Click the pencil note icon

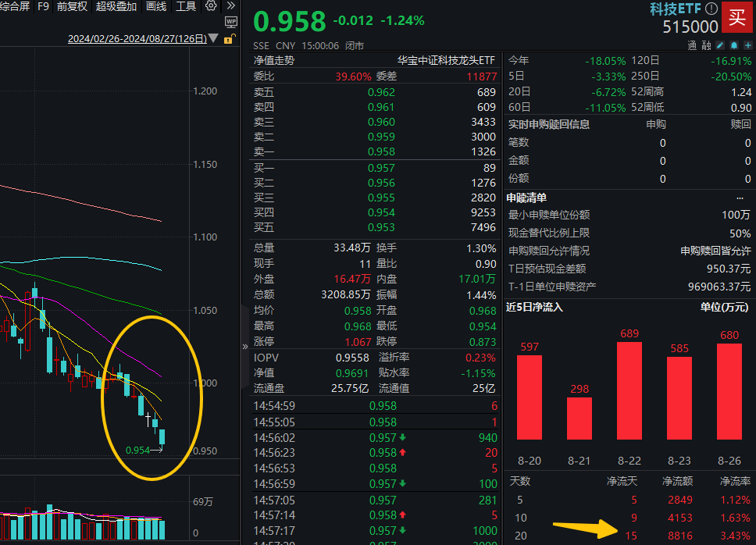[x=719, y=46]
